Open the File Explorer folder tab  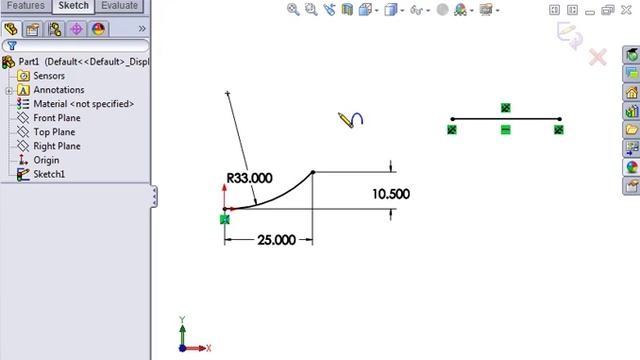631,130
